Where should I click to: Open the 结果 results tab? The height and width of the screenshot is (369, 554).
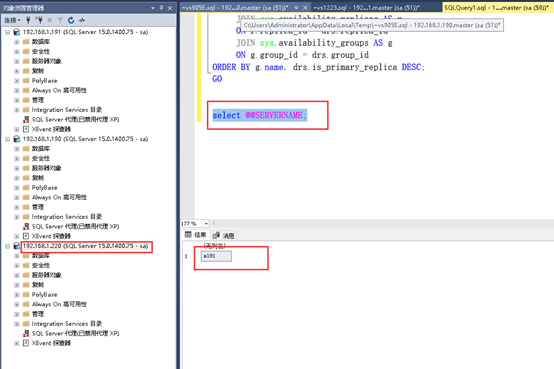tap(196, 235)
